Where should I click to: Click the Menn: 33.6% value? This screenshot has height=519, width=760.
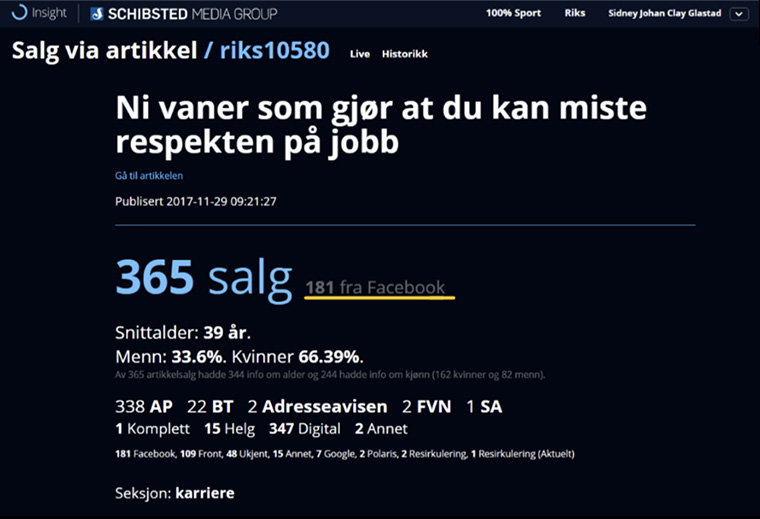(171, 357)
